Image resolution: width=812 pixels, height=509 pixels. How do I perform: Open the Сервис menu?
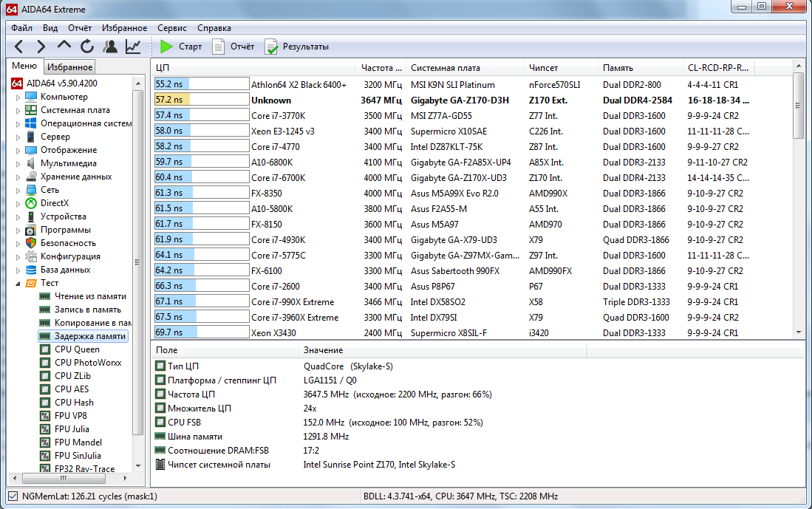click(172, 28)
